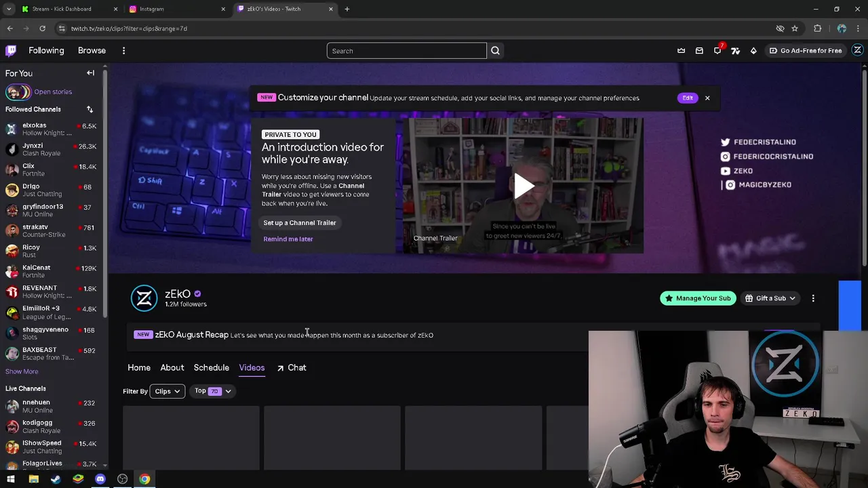Click the Twitch logo home icon
The width and height of the screenshot is (868, 488).
coord(11,50)
